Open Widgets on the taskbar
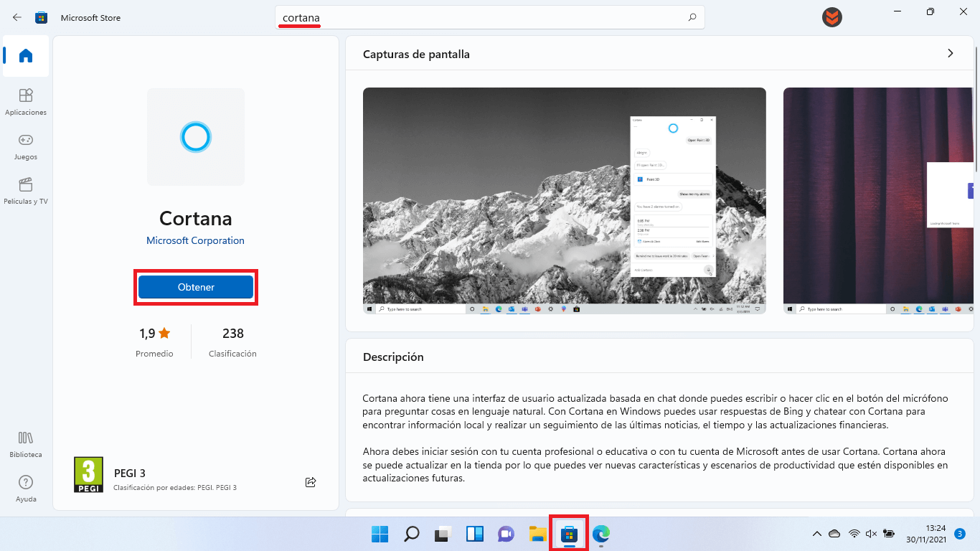The height and width of the screenshot is (551, 980). click(x=475, y=534)
